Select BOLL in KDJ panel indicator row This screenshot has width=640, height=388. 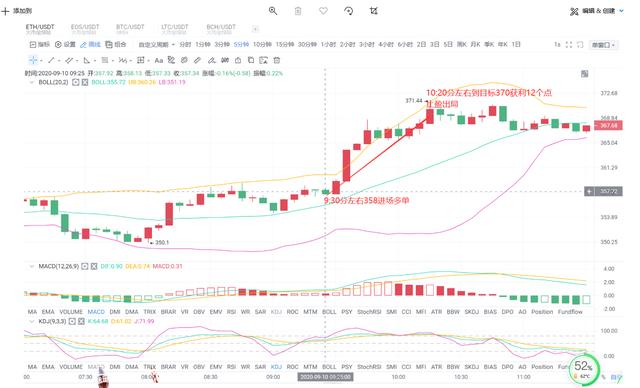click(x=329, y=367)
